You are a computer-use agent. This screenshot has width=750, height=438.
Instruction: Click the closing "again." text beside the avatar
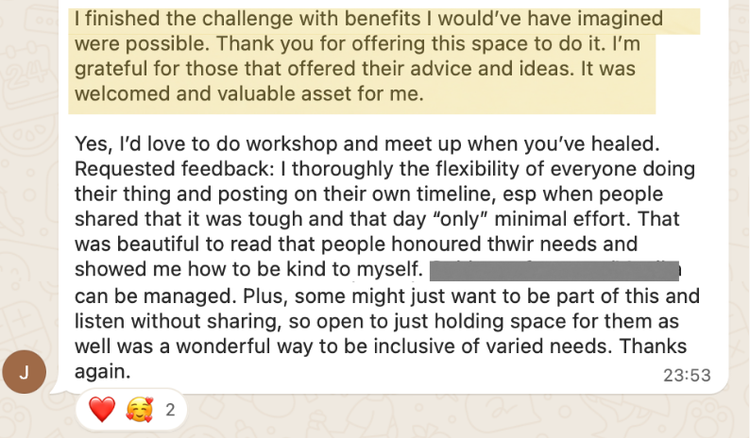104,371
